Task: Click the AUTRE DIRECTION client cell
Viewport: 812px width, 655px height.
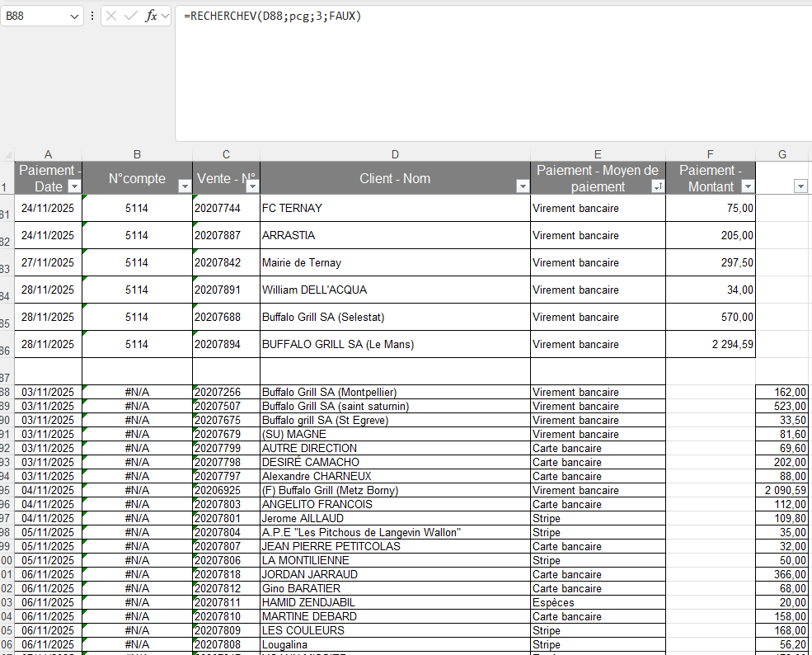Action: 395,448
